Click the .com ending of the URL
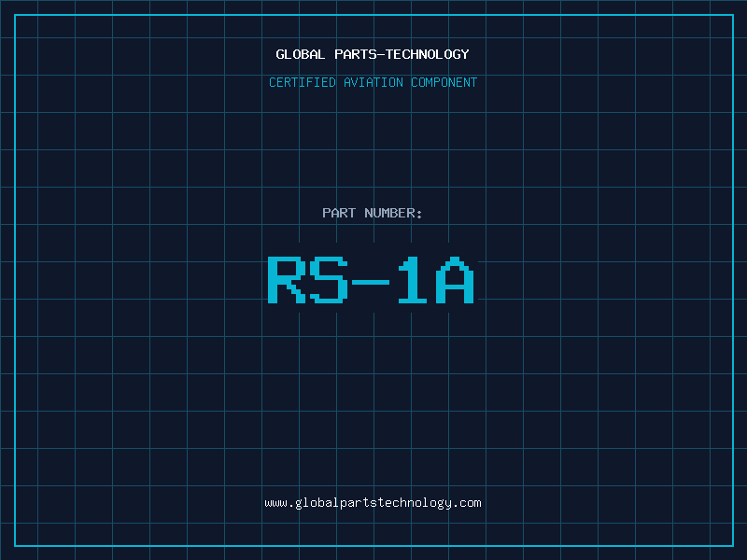 tap(467, 503)
